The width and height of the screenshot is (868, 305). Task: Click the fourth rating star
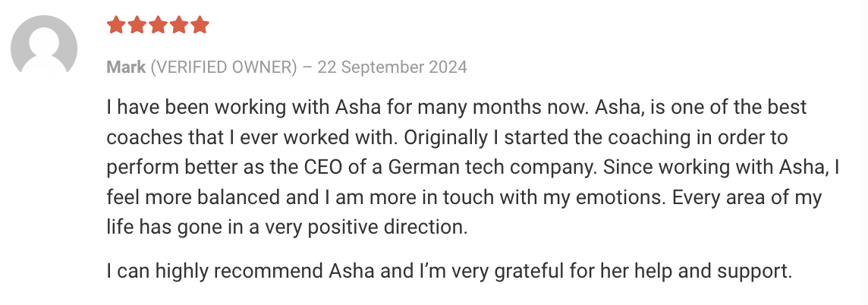179,25
